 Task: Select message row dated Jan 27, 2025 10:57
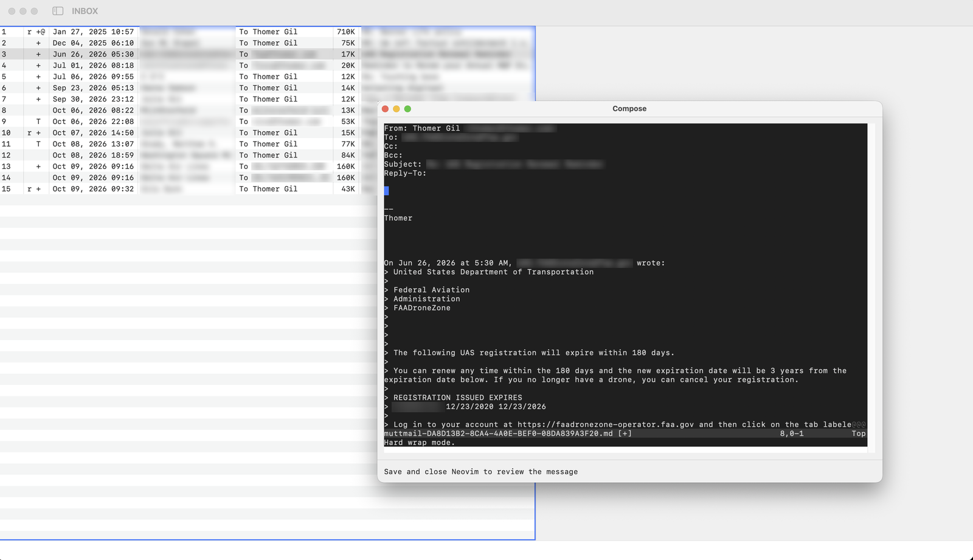click(x=268, y=32)
